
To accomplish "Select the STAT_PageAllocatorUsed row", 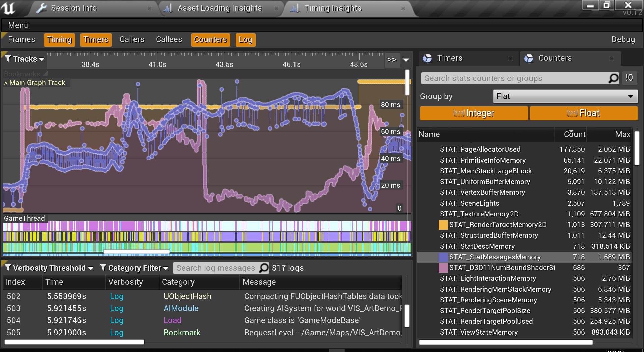I will point(525,149).
